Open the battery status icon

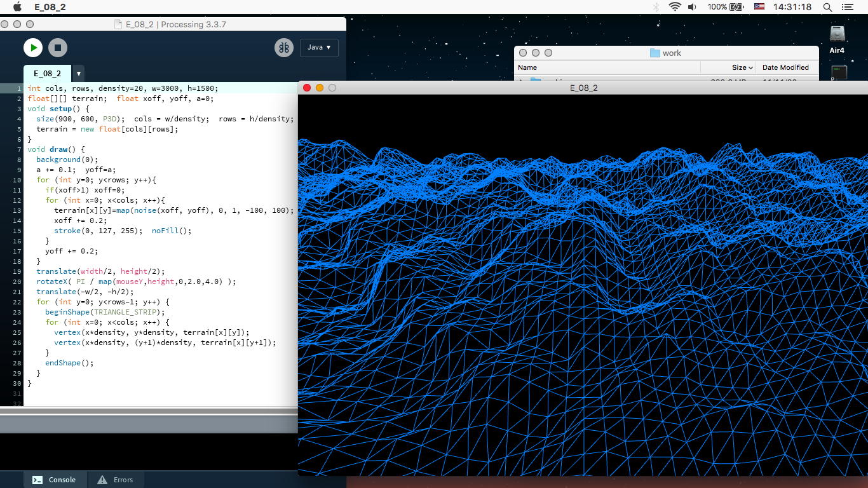coord(736,7)
